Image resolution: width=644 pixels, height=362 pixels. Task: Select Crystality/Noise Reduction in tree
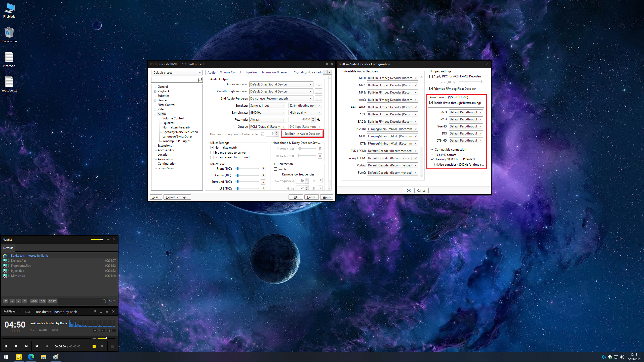(x=180, y=132)
